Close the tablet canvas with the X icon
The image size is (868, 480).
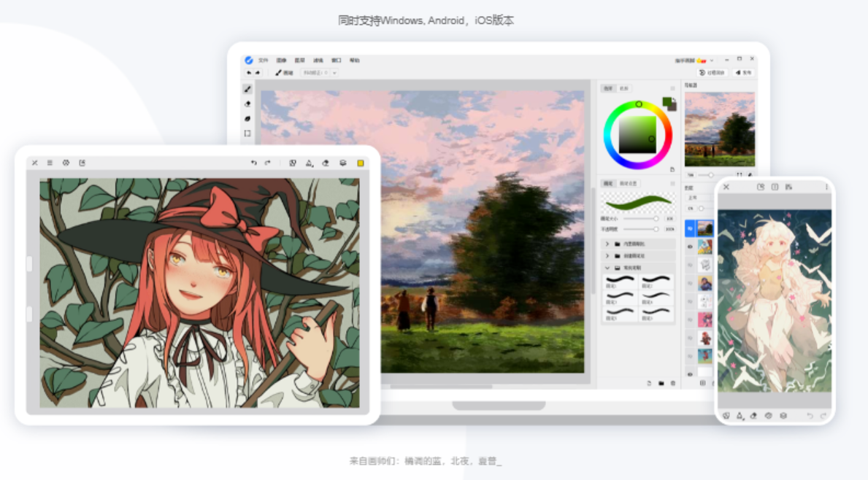click(x=35, y=163)
